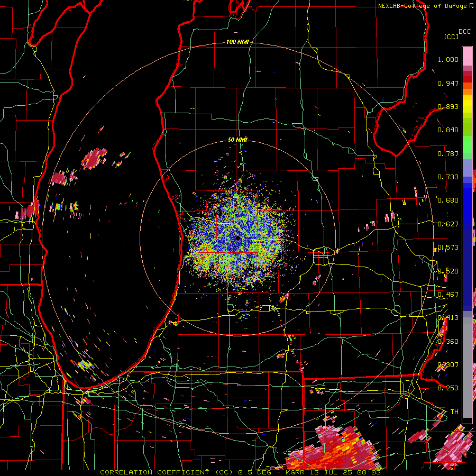Select the 0.840 legend value

tap(448, 130)
